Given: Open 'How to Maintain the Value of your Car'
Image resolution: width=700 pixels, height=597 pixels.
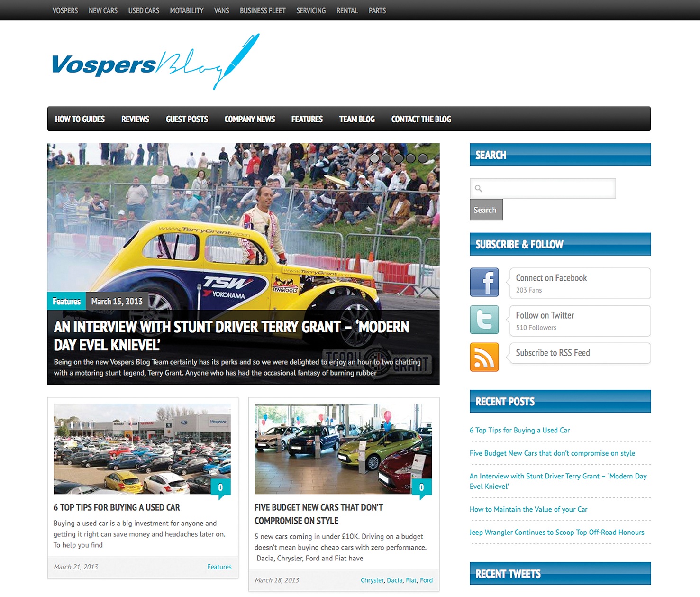Looking at the screenshot, I should point(528,509).
